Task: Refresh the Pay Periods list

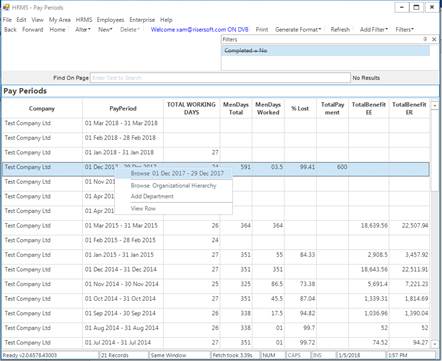Action: click(340, 29)
